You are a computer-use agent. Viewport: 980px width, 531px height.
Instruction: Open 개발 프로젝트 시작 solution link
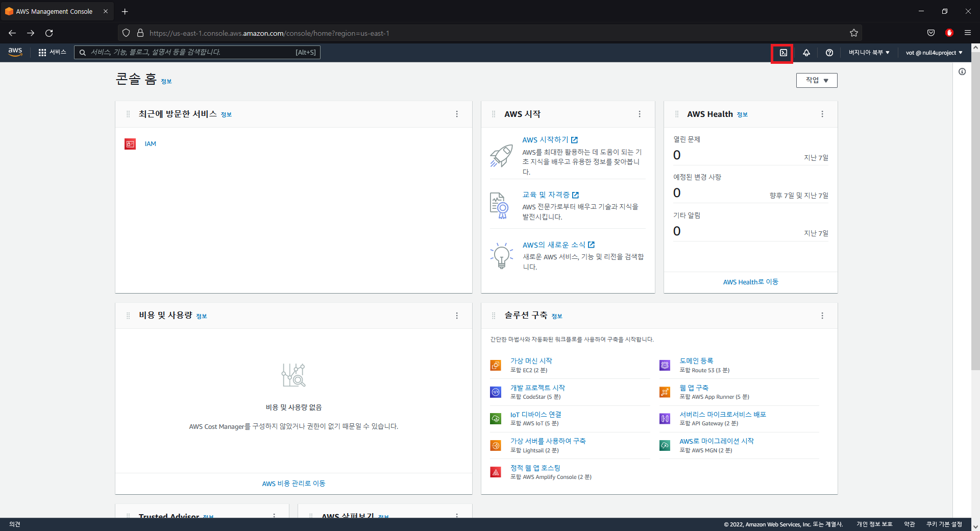coord(537,388)
